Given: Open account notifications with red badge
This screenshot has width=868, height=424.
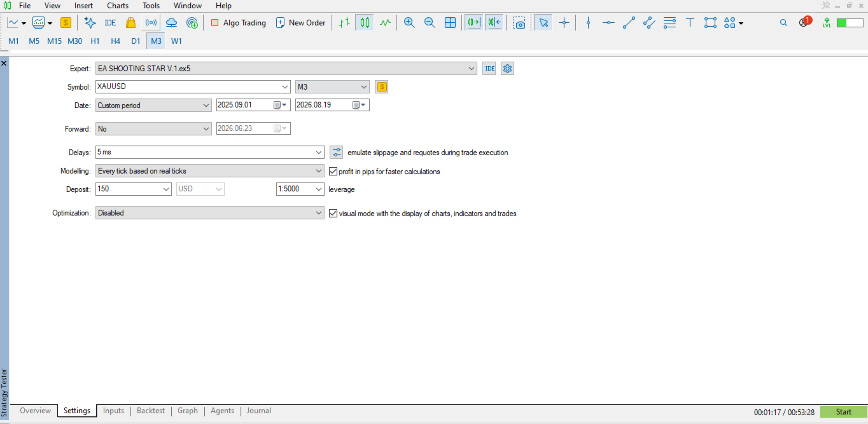Looking at the screenshot, I should (x=804, y=22).
